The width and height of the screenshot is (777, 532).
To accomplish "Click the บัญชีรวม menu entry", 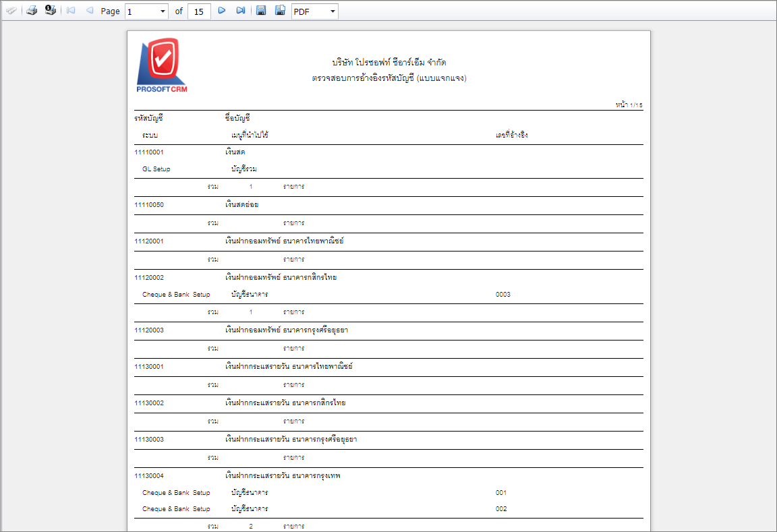I will [243, 169].
